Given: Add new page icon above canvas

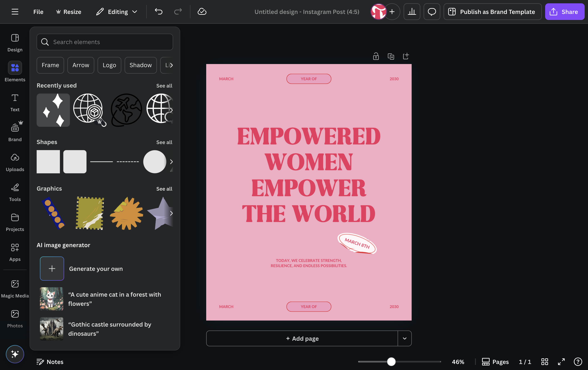Looking at the screenshot, I should pos(406,56).
